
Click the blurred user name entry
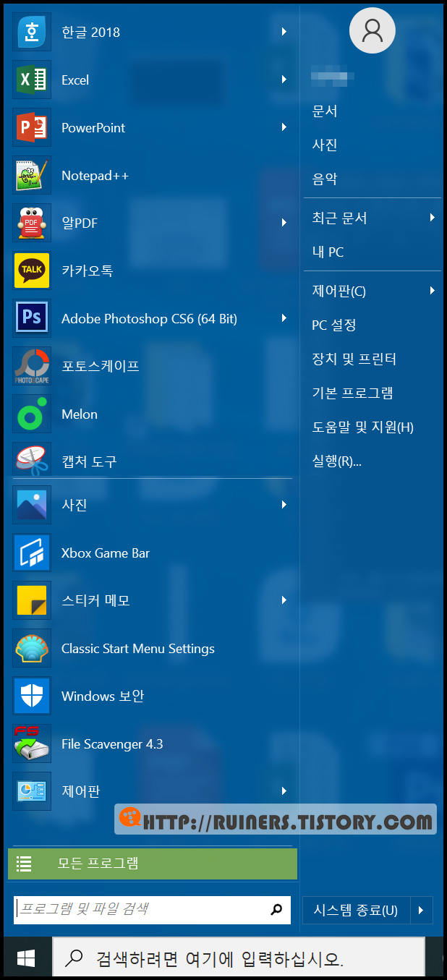(x=332, y=75)
